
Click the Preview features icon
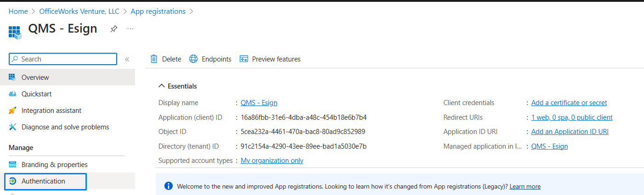pos(244,59)
